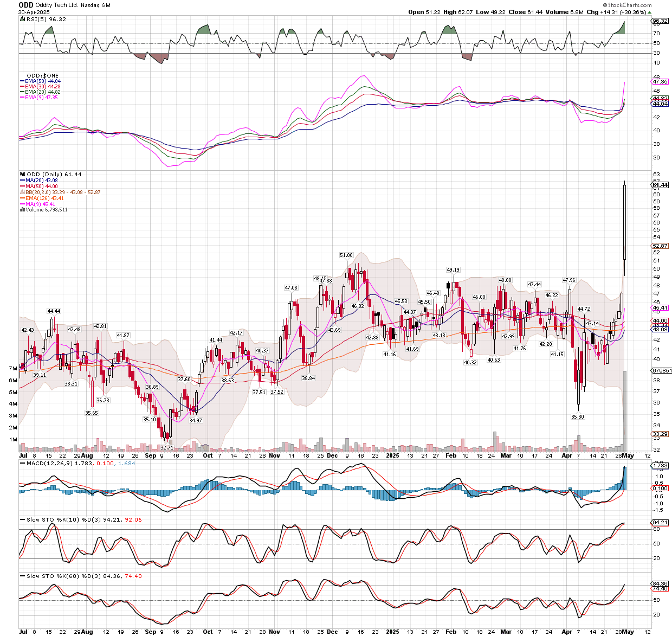
Task: Click the green up arrow beside Chg
Action: (649, 12)
